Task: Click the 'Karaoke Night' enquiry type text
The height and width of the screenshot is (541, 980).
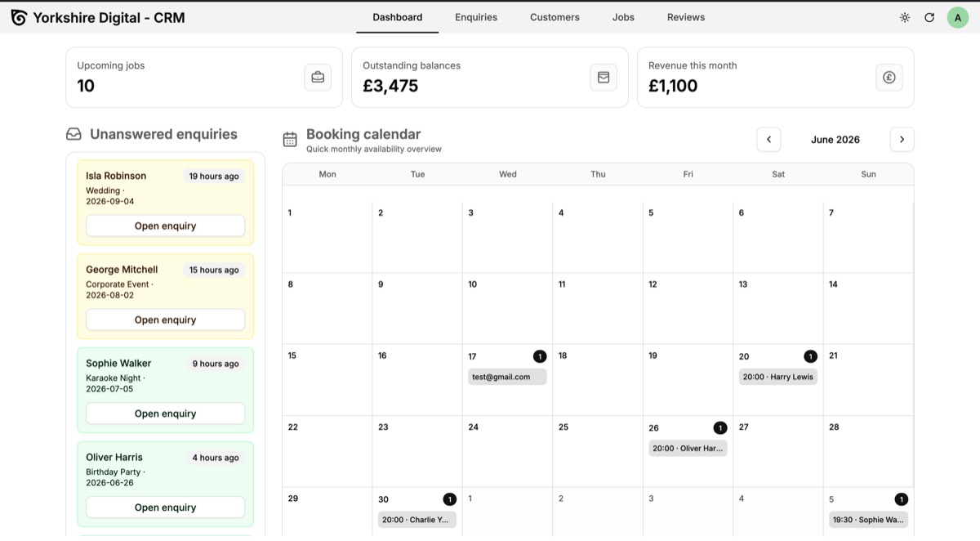Action: pyautogui.click(x=114, y=378)
